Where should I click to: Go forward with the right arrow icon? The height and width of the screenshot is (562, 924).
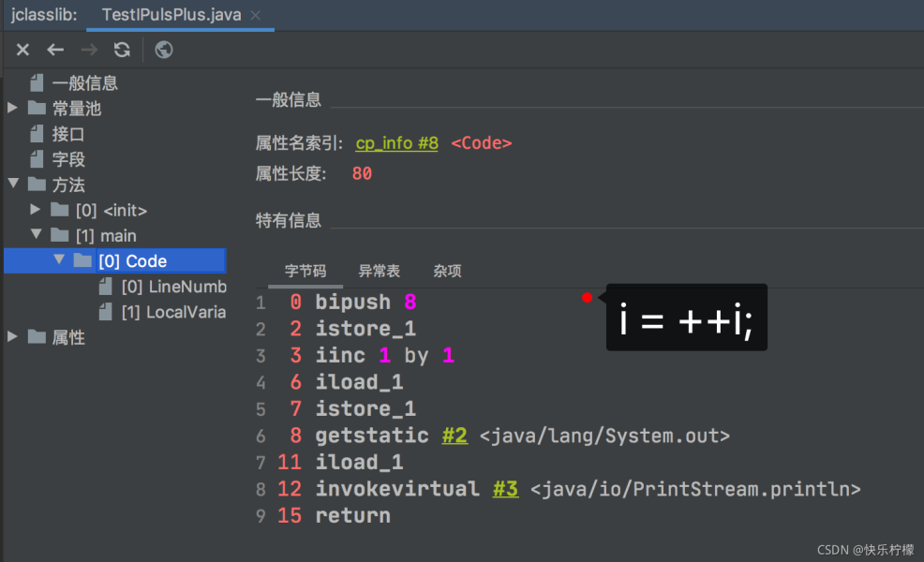[89, 50]
